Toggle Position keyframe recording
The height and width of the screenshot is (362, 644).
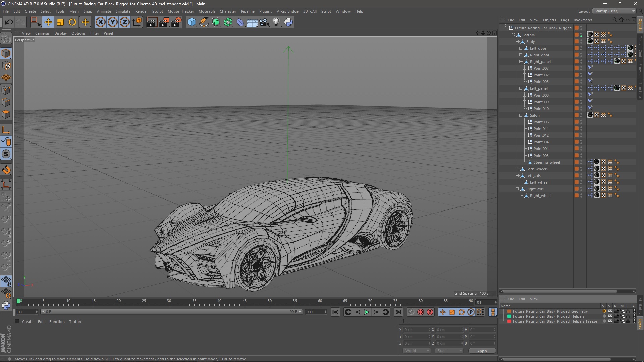tap(443, 312)
